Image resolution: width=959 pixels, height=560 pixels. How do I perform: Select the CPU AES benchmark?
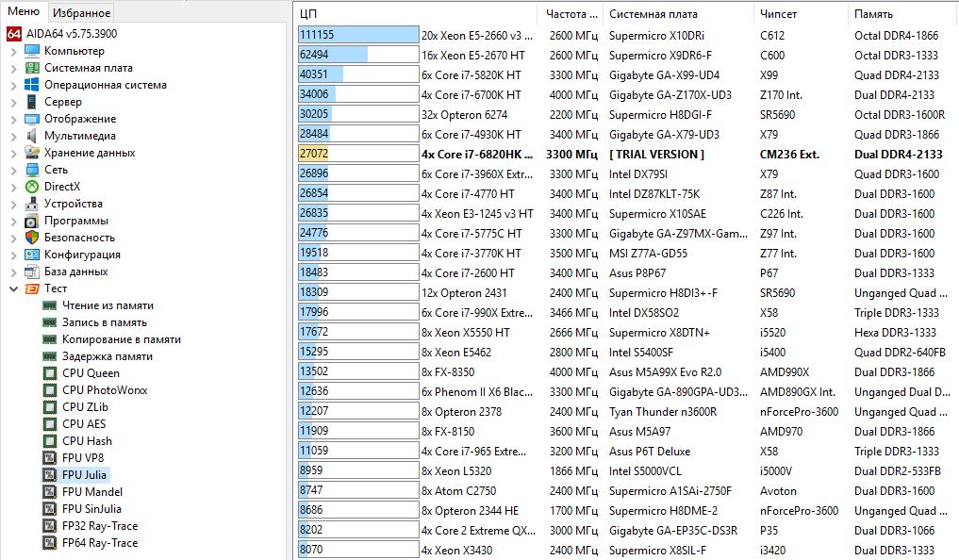[x=84, y=424]
